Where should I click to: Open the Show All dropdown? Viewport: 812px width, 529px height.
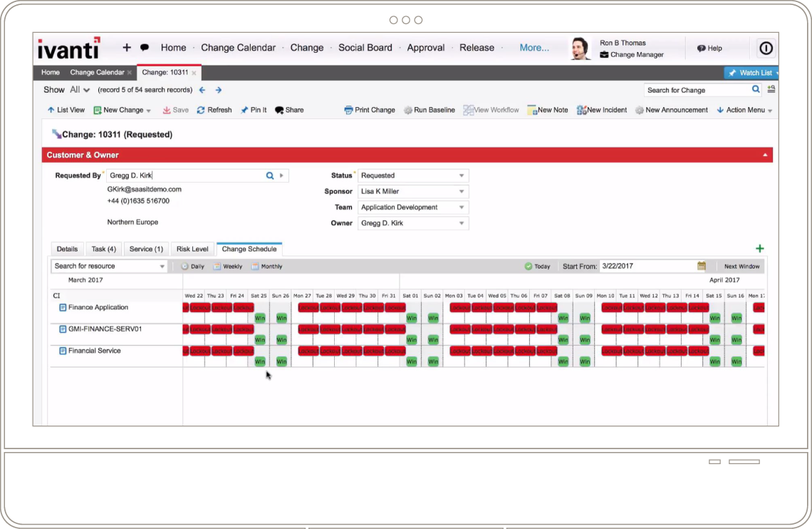tap(80, 90)
